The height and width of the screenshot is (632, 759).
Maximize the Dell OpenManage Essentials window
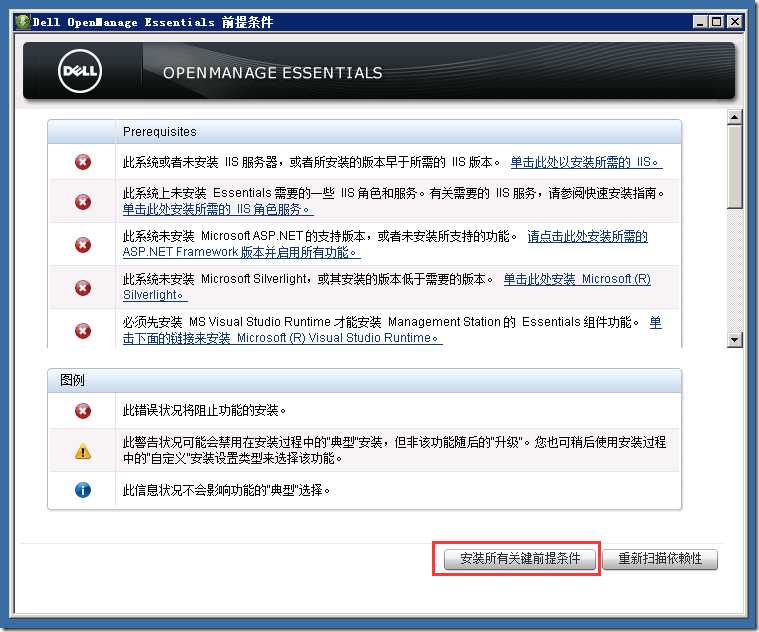[x=716, y=22]
